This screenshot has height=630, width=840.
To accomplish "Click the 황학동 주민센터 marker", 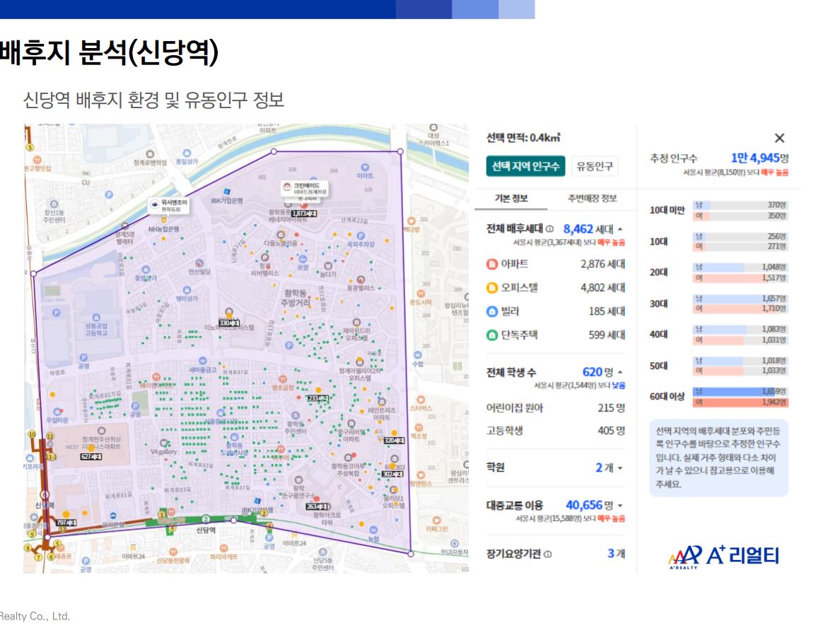I will (295, 416).
